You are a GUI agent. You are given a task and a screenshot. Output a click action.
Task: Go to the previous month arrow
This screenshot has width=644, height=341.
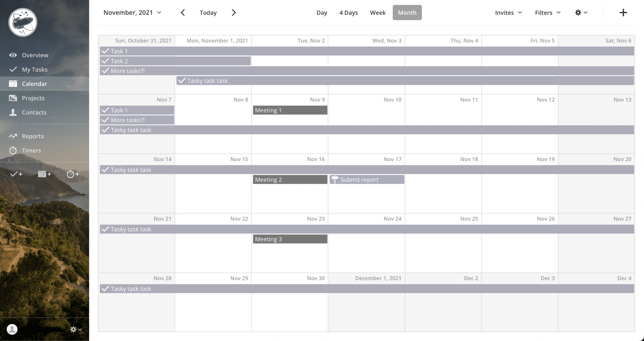point(183,13)
